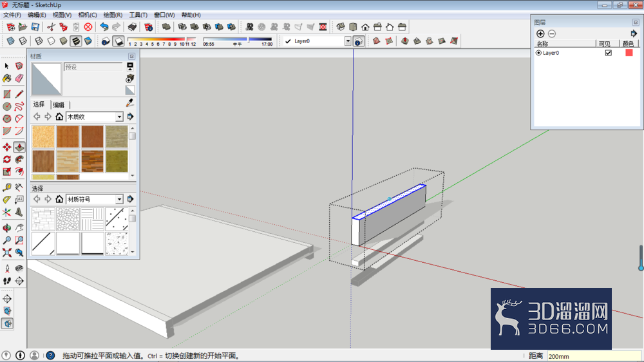
Task: Pick the Eraser tool
Action: pyautogui.click(x=19, y=78)
